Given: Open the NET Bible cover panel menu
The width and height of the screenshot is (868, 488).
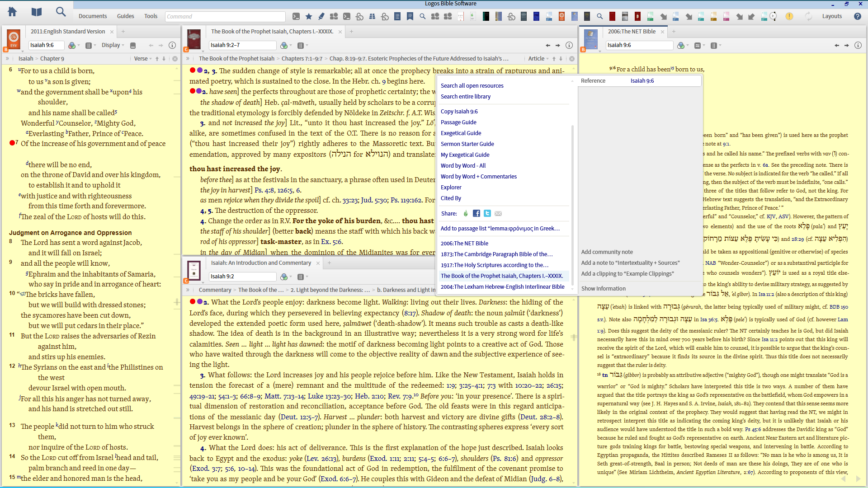Looking at the screenshot, I should [x=590, y=40].
